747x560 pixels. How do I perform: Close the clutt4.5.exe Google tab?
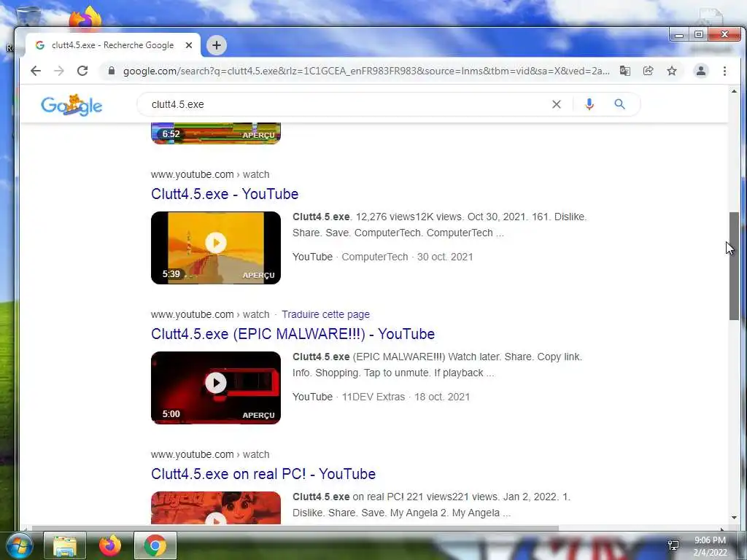click(x=189, y=45)
